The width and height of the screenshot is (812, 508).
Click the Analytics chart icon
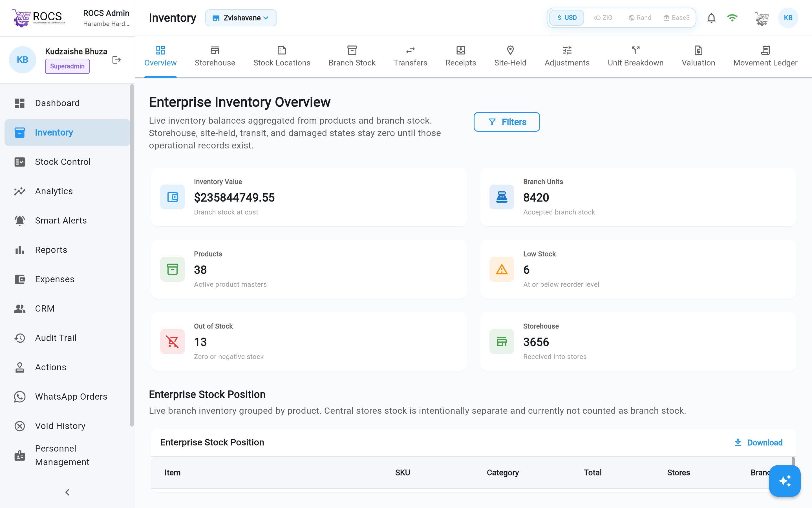pyautogui.click(x=20, y=191)
